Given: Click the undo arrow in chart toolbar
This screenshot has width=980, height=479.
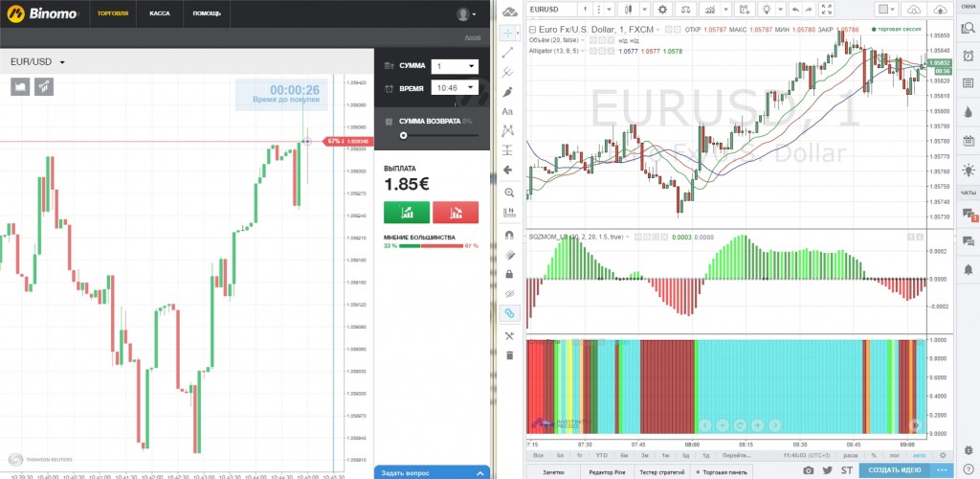Looking at the screenshot, I should tap(795, 10).
